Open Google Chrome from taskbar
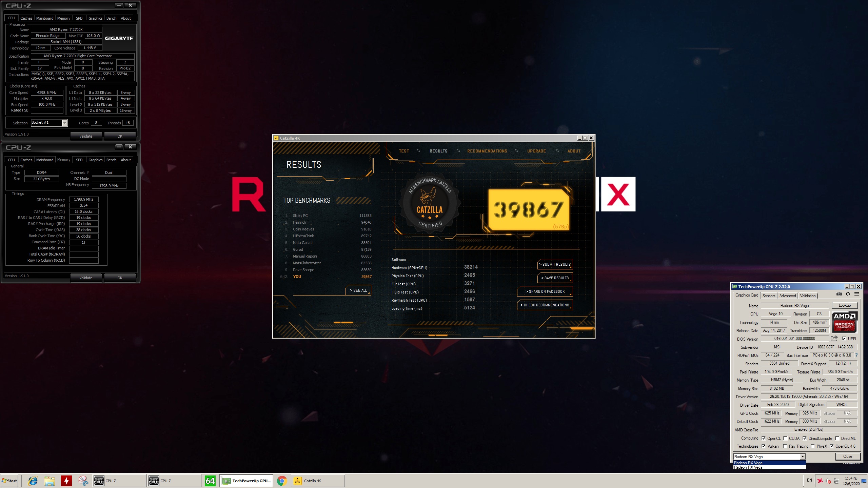The image size is (868, 488). pos(282,481)
